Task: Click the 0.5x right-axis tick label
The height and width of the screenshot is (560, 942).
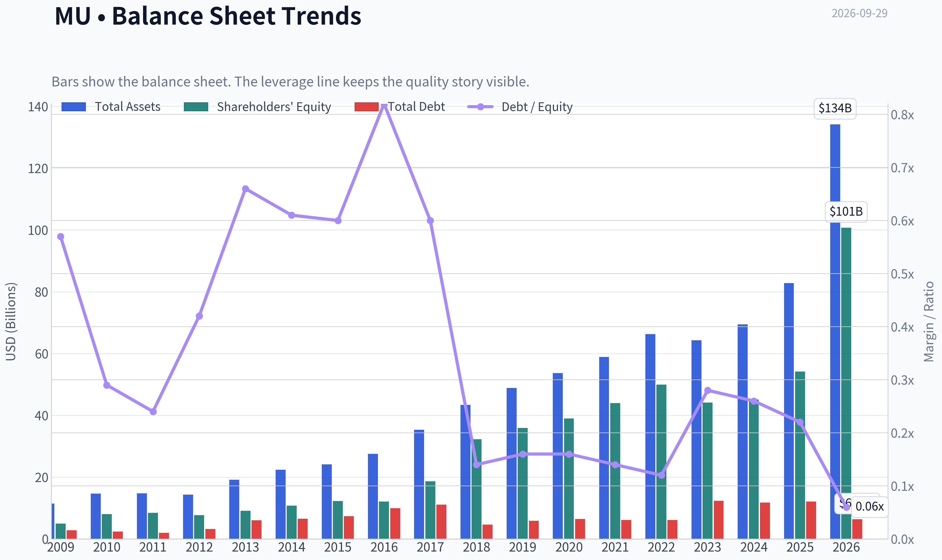Action: point(903,274)
